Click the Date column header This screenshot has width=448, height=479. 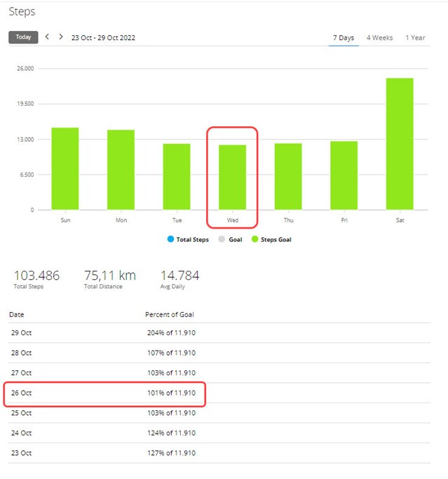click(x=17, y=315)
